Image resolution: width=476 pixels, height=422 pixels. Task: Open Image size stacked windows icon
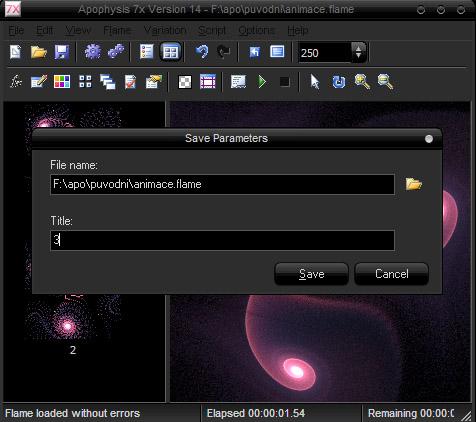(108, 82)
